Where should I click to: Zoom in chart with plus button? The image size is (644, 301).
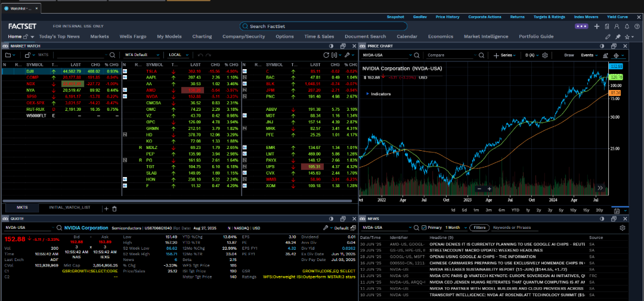489,189
